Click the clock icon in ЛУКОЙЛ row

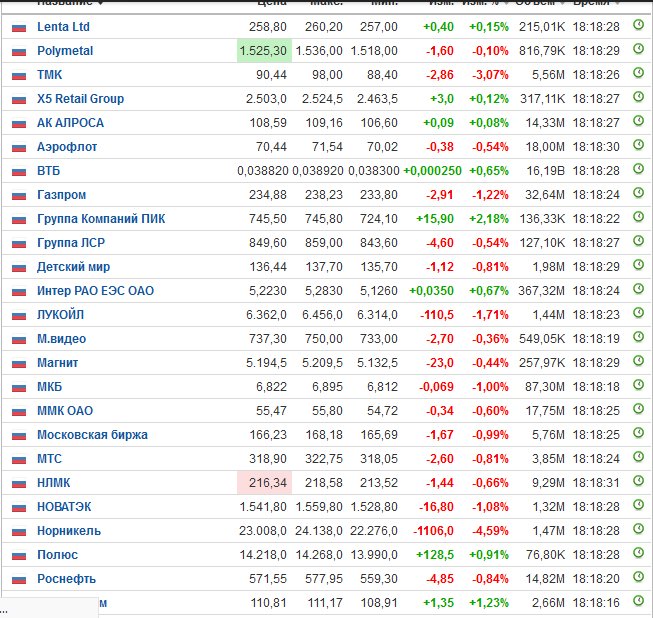[x=638, y=313]
